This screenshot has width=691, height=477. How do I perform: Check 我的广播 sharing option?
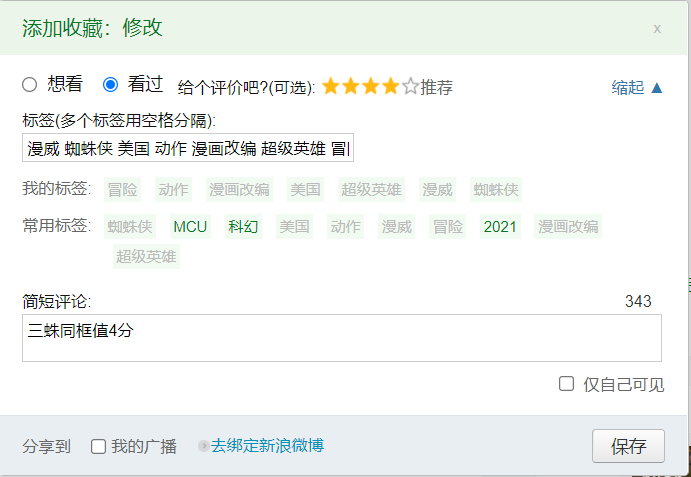[x=98, y=446]
